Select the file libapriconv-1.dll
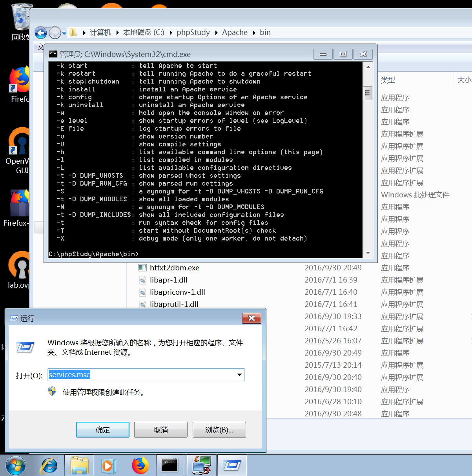The width and height of the screenshot is (472, 476). pyautogui.click(x=177, y=292)
